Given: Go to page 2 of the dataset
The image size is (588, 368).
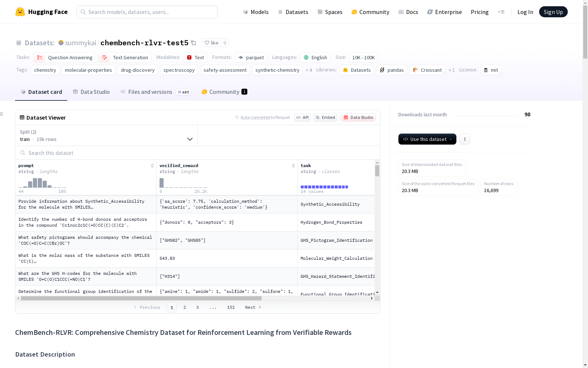Looking at the screenshot, I should pos(184,307).
